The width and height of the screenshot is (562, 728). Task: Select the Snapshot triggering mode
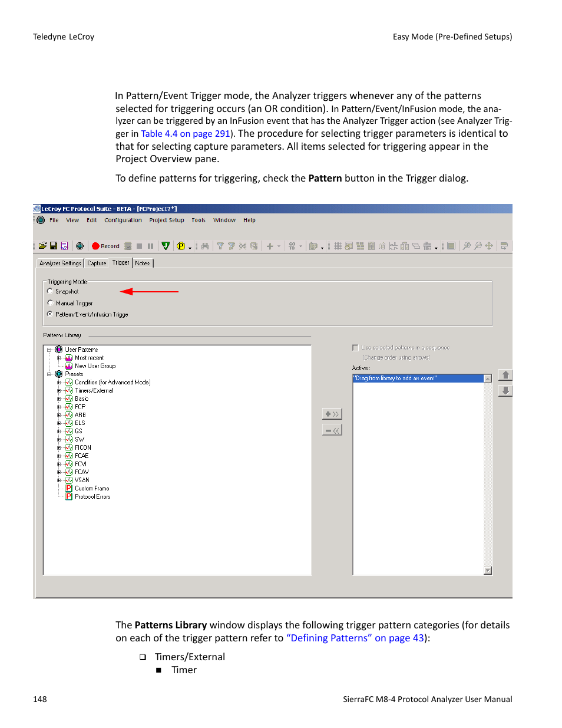click(50, 291)
